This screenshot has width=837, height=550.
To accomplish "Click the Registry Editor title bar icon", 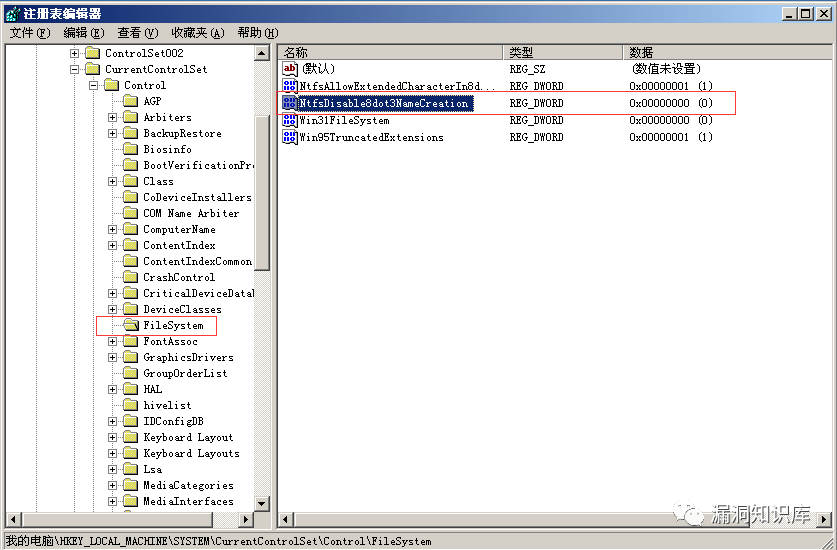I will [x=12, y=13].
